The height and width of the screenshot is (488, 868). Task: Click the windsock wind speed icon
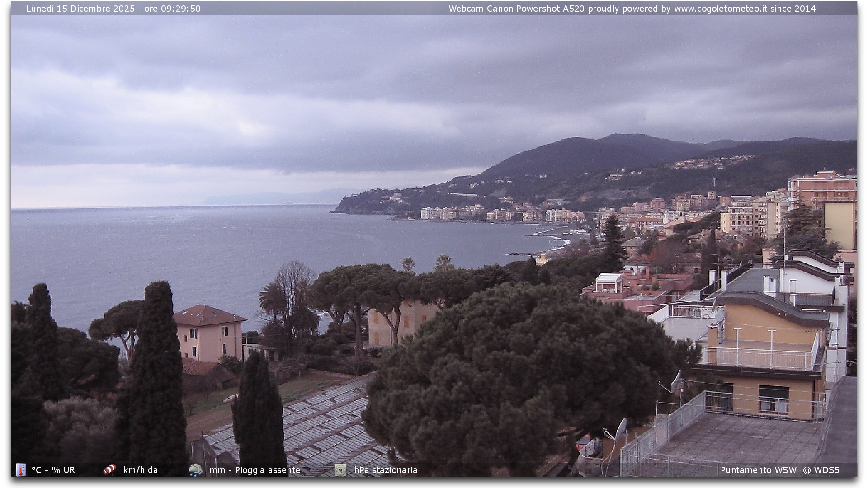click(109, 470)
